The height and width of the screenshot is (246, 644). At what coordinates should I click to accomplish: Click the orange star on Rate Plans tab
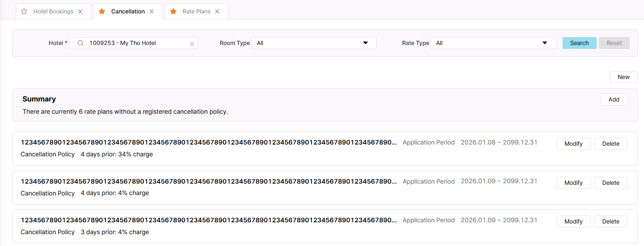[x=173, y=11]
